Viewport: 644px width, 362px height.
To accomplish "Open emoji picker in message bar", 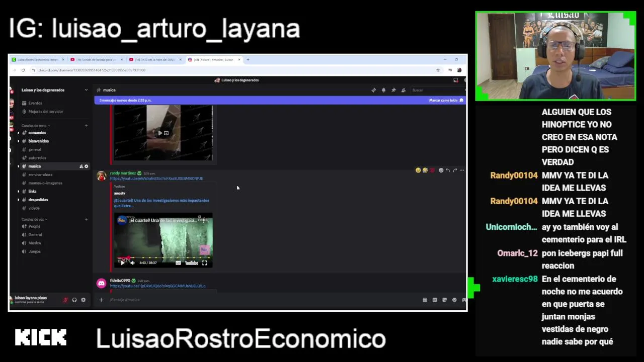I will (x=454, y=300).
